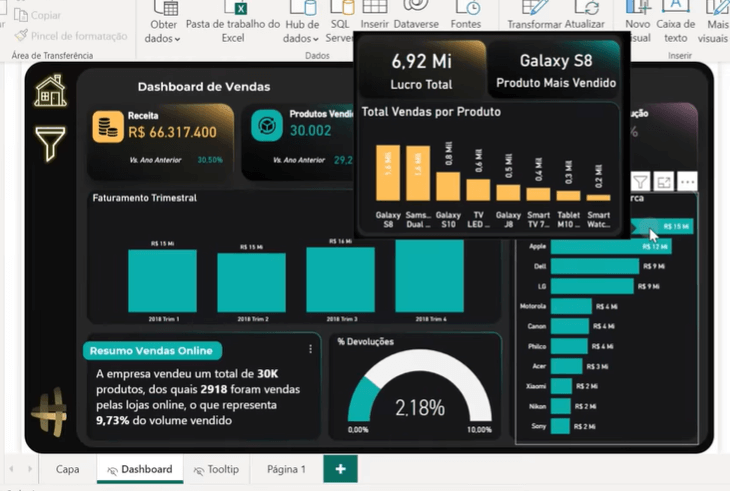This screenshot has width=730, height=491.
Task: Click Galaxy S8 bar in tooltip chart
Action: tap(388, 173)
